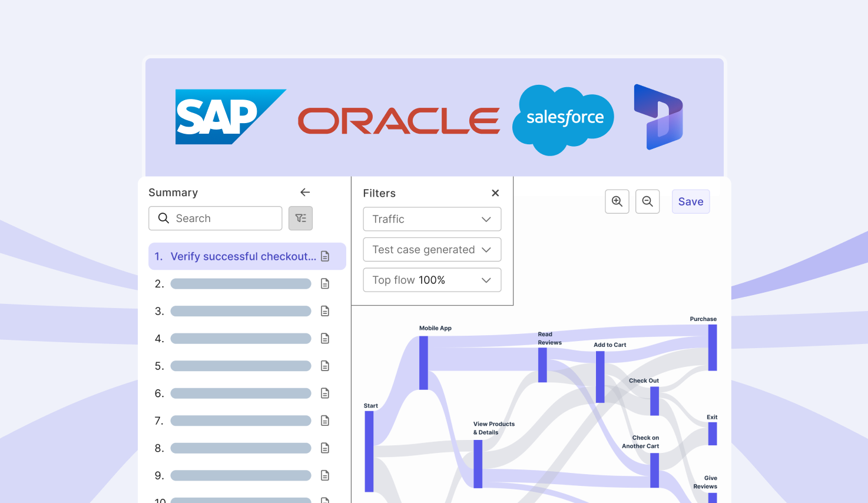Select item 1 Verify successful checkout
This screenshot has width=868, height=503.
coord(247,256)
